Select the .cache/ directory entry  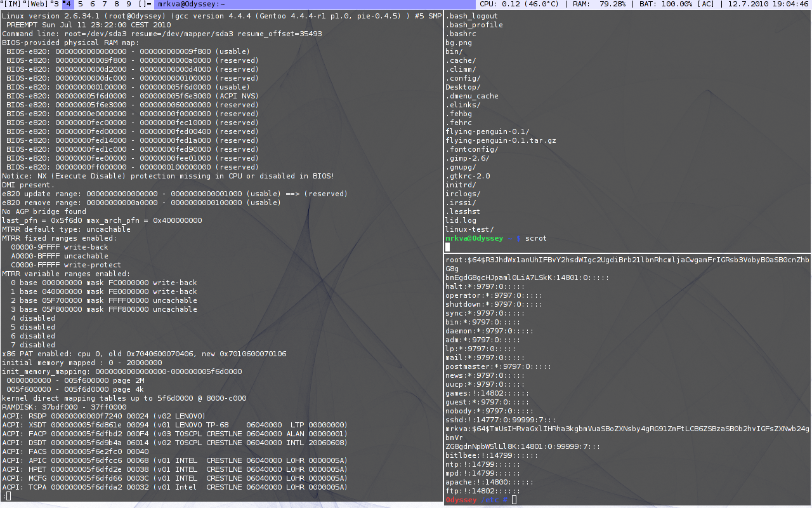pyautogui.click(x=461, y=60)
